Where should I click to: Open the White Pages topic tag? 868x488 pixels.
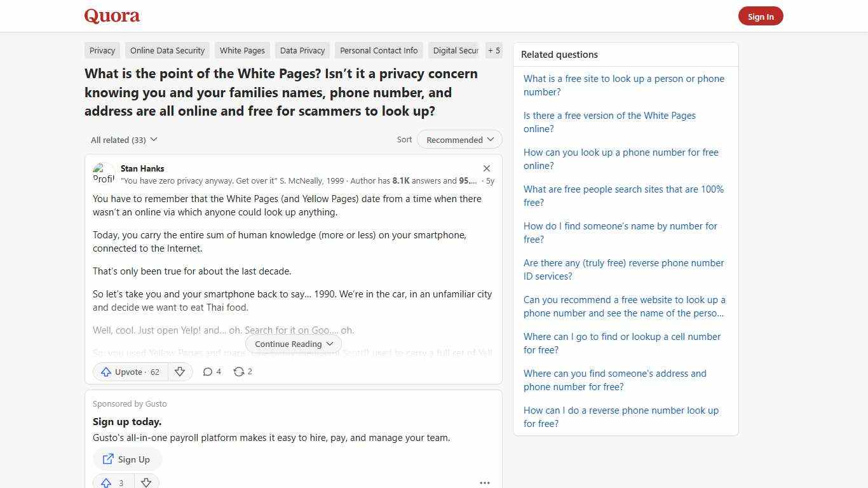pos(242,50)
